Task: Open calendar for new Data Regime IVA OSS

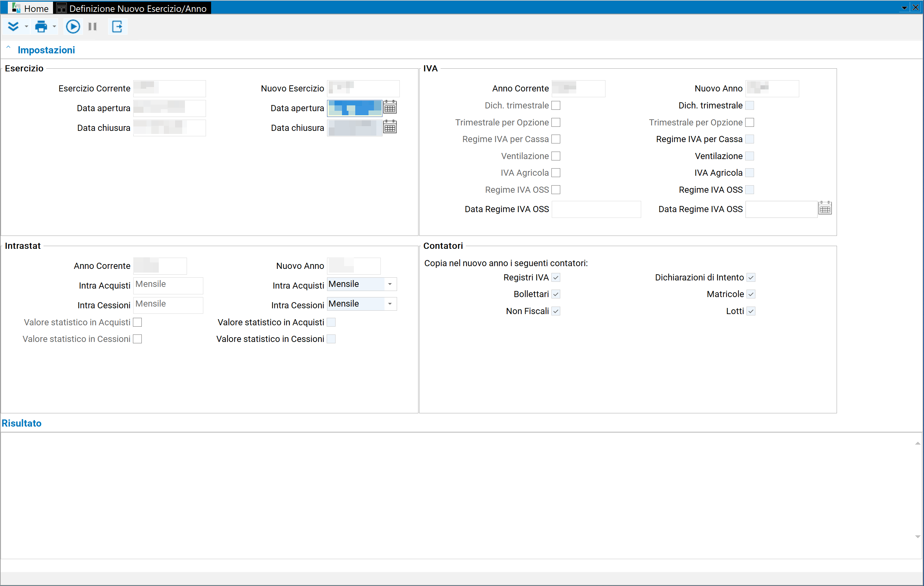Action: coord(825,208)
